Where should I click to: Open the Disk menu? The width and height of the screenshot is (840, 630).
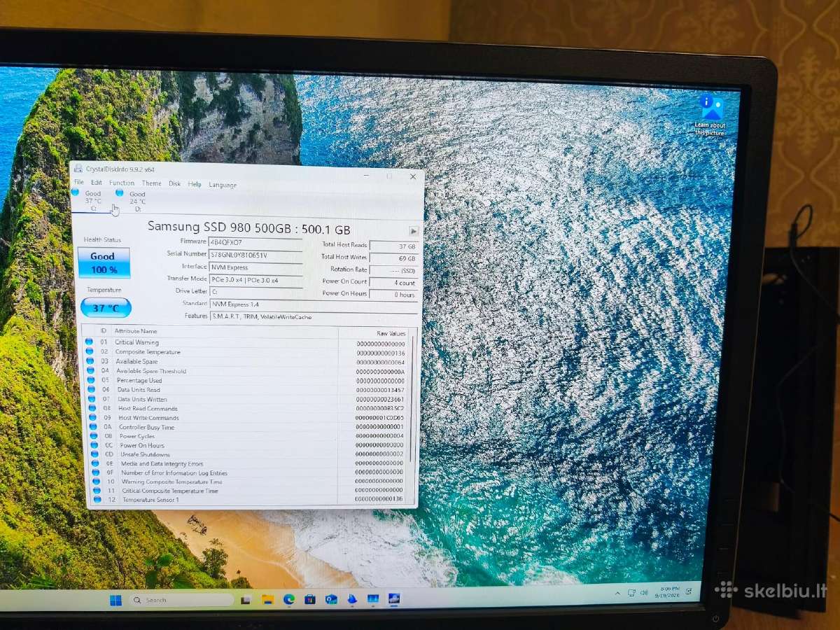(x=174, y=183)
